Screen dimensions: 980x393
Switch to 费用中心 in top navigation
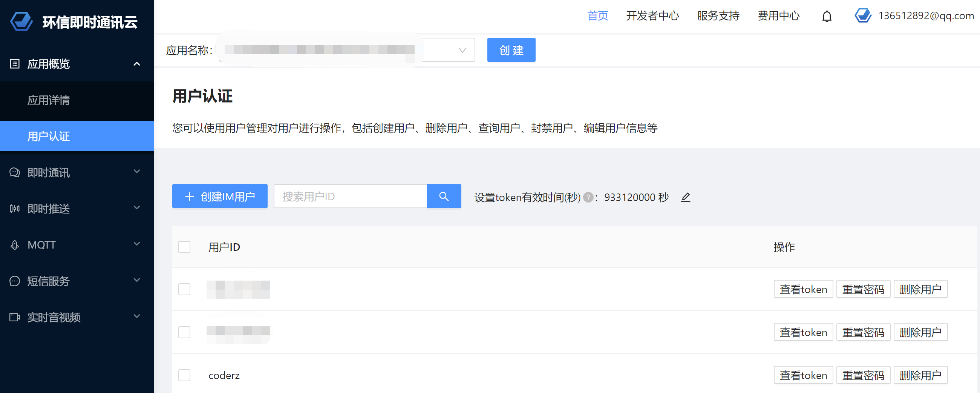pos(778,16)
